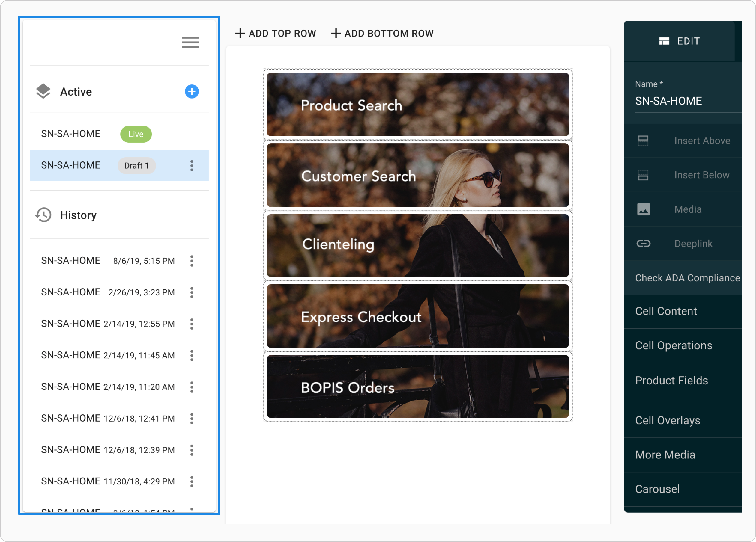This screenshot has width=756, height=542.
Task: Add a bottom row
Action: point(382,33)
